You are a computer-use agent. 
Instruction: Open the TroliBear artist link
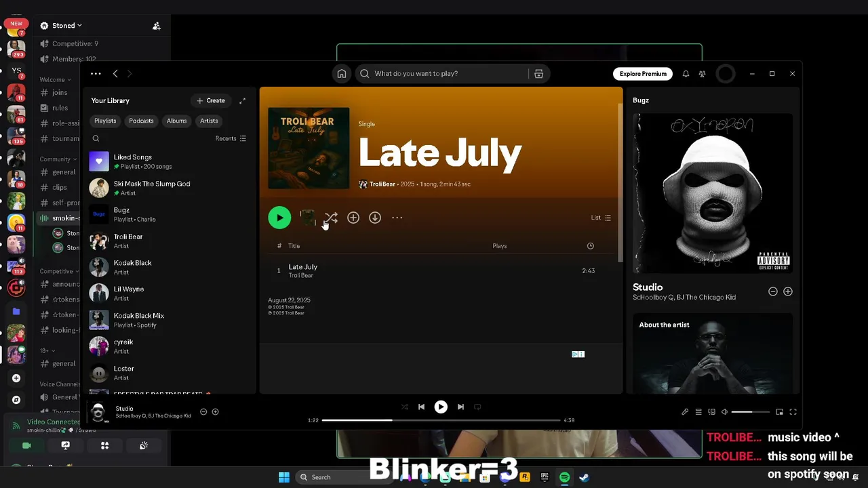tap(382, 184)
